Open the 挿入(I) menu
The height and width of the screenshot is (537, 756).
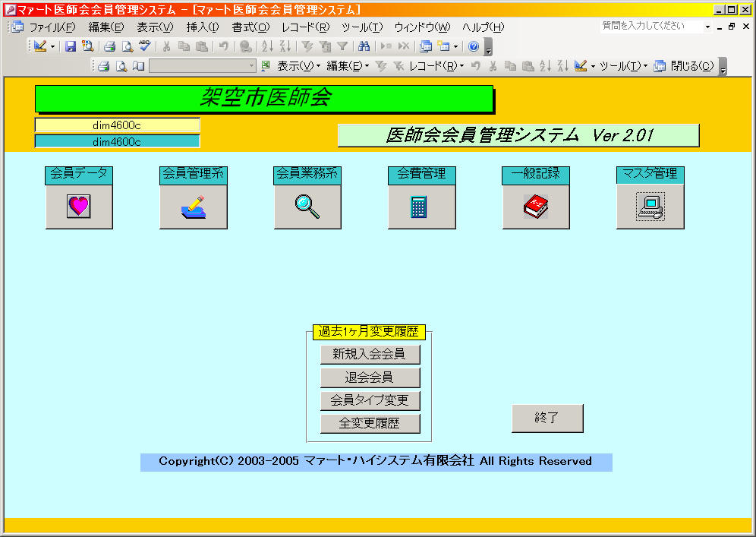click(x=203, y=27)
